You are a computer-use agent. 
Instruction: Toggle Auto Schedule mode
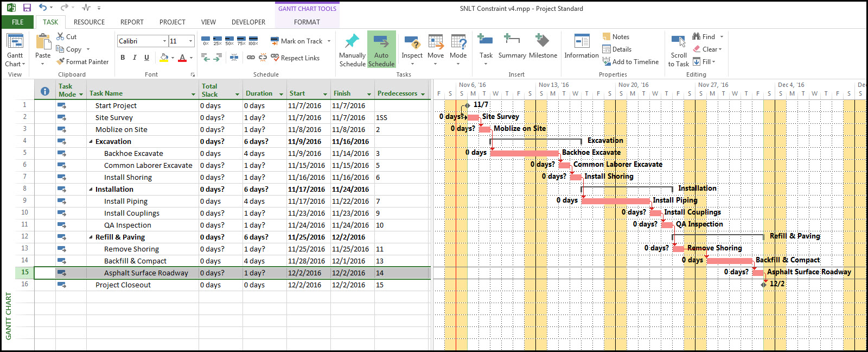click(381, 50)
